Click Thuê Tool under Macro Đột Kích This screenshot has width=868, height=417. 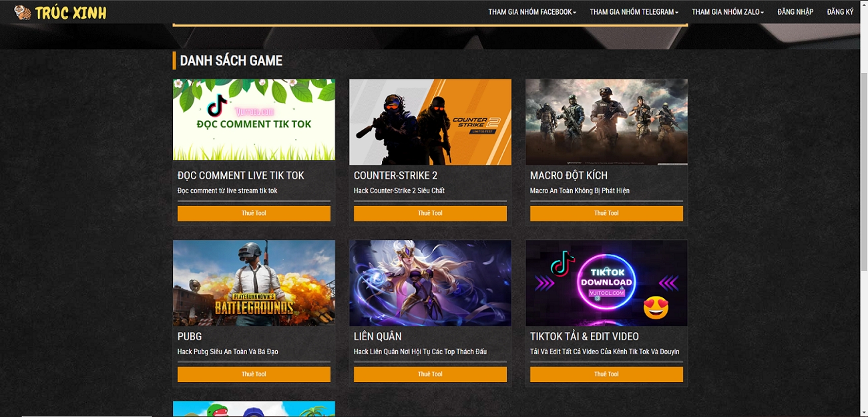click(x=606, y=213)
